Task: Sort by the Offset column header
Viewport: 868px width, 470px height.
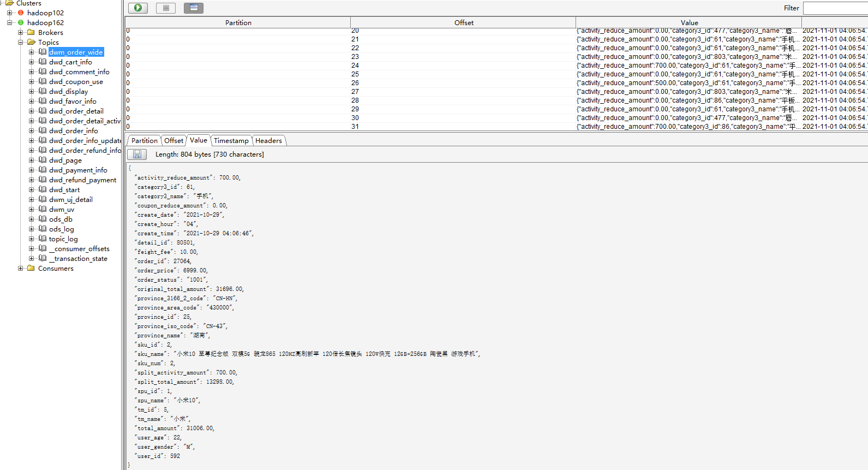Action: [x=463, y=22]
